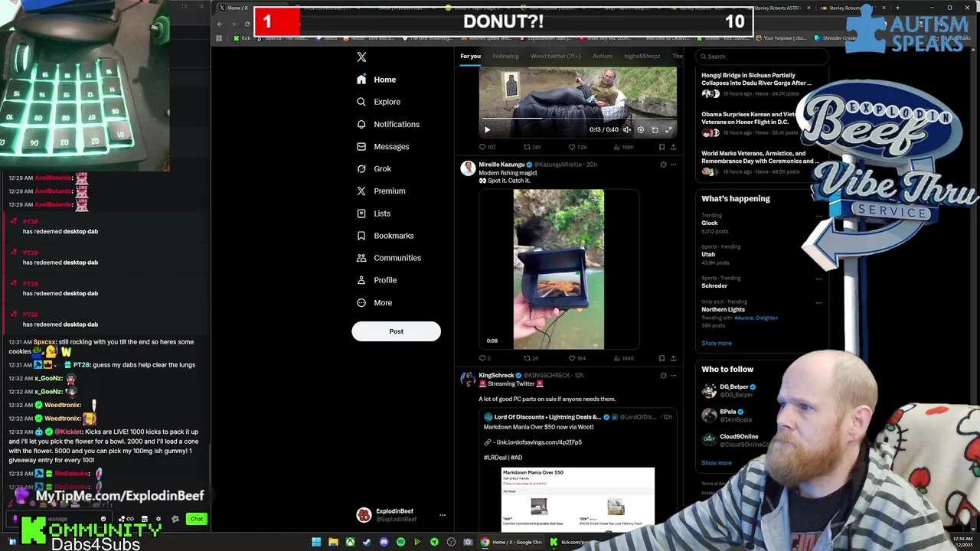Bookmark the shooting range video tweet
980x551 pixels.
(x=661, y=147)
